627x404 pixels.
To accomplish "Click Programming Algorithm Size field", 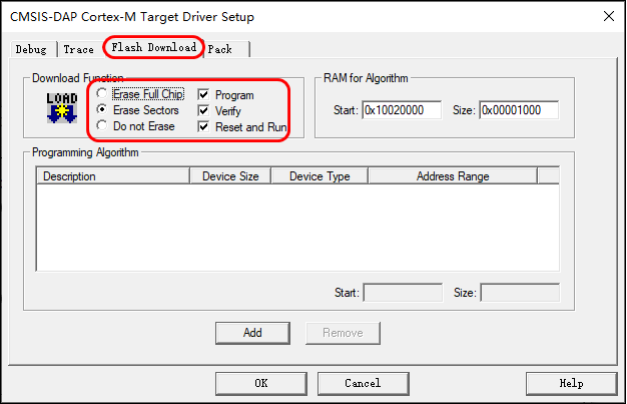I will click(520, 293).
